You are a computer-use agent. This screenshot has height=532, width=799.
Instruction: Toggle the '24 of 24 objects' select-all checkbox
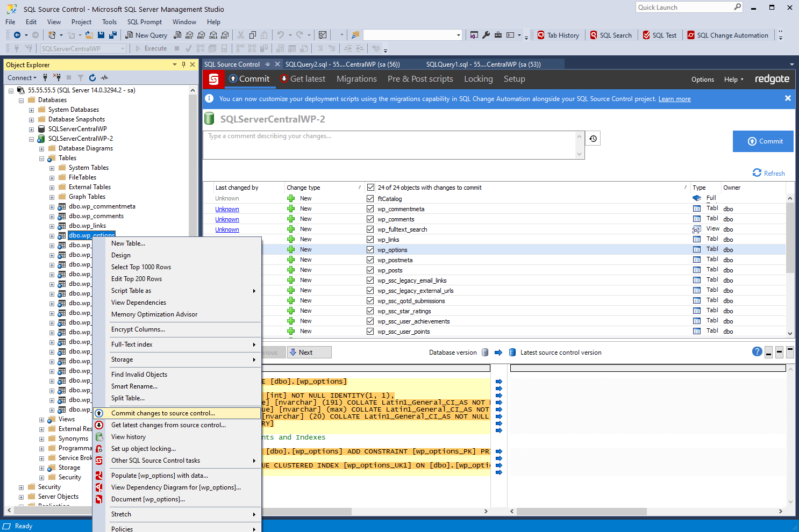coord(370,187)
